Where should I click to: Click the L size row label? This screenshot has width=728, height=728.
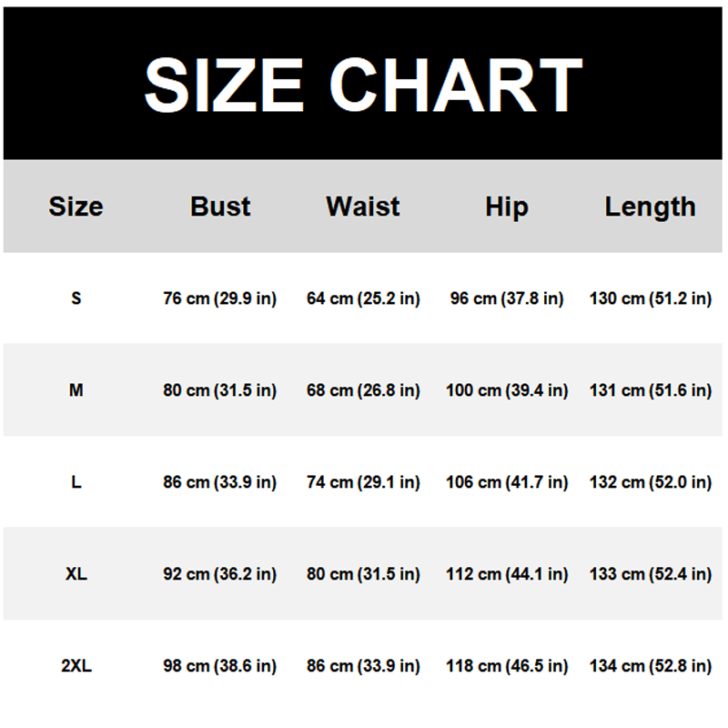(76, 482)
